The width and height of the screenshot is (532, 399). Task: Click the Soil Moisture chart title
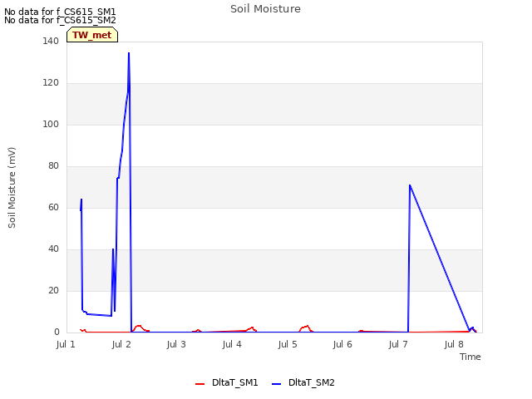tap(265, 9)
